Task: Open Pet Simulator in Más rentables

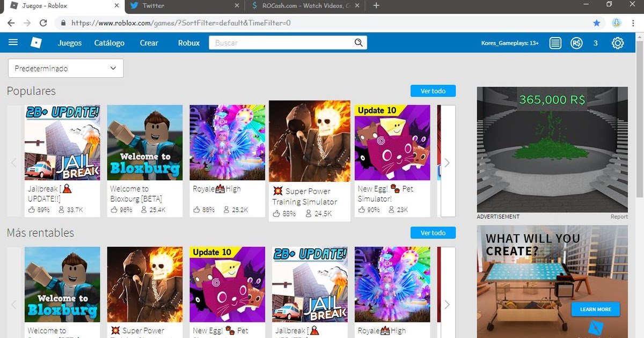Action: pos(228,284)
